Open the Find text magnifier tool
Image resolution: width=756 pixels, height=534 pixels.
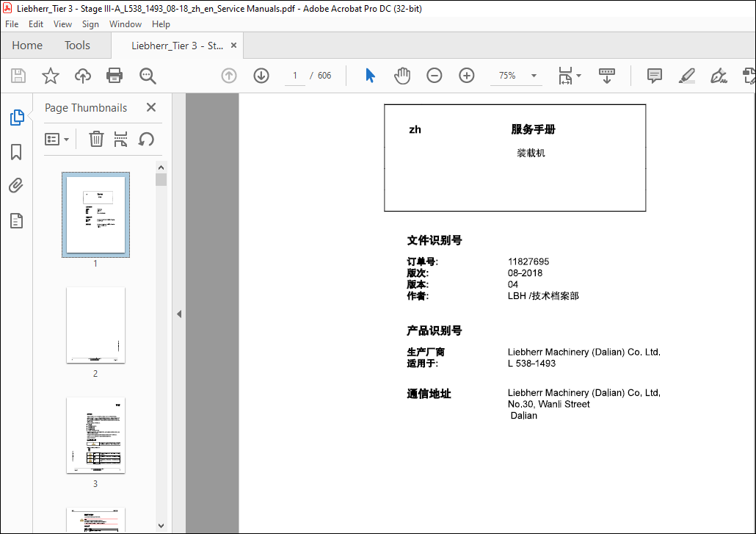click(x=148, y=76)
